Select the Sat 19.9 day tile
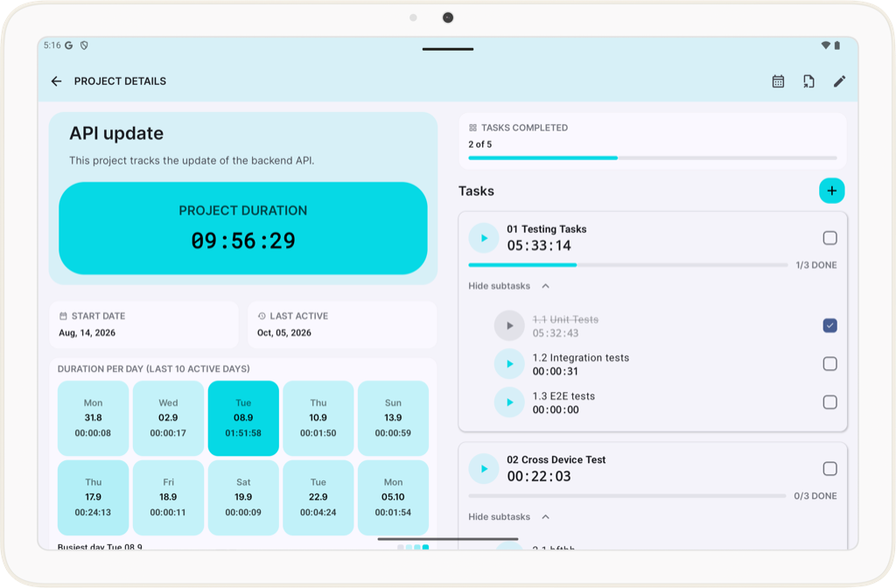The height and width of the screenshot is (588, 896). click(243, 498)
